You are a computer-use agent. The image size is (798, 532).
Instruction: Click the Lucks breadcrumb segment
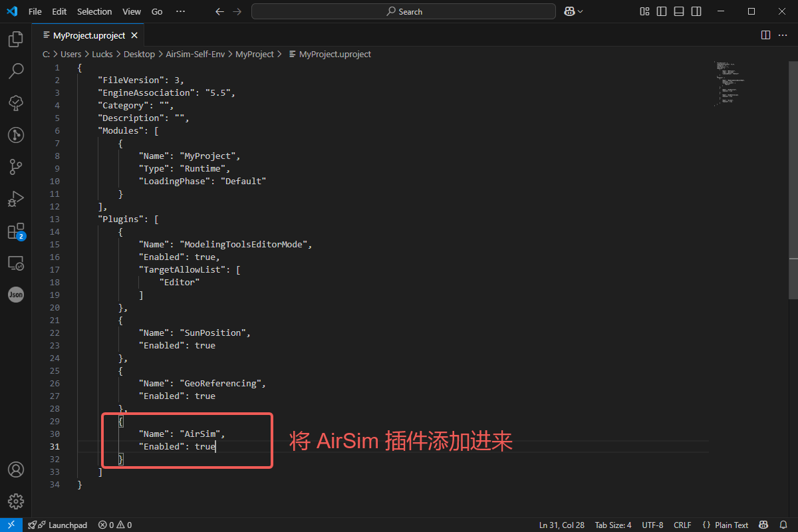tap(102, 54)
